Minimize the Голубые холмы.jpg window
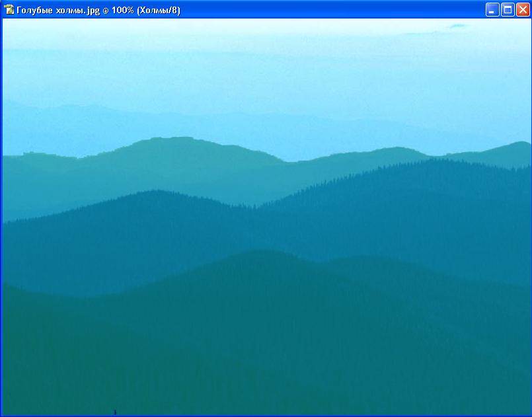 [492, 10]
